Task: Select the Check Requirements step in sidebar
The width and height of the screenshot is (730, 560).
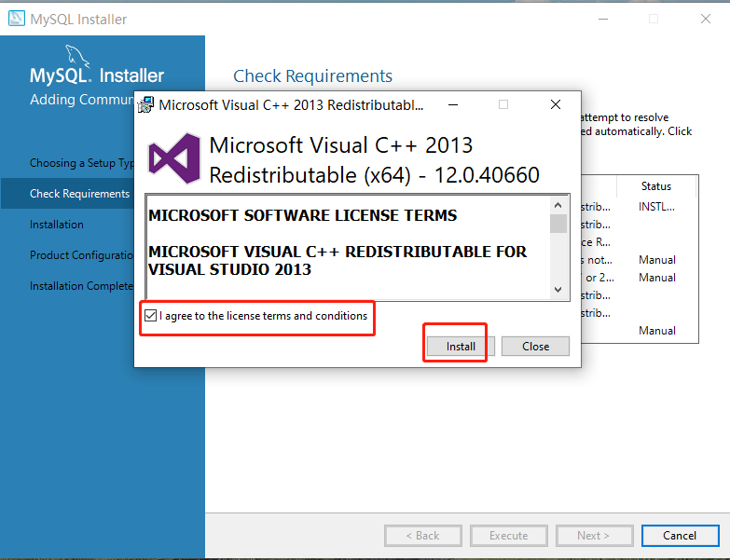Action: [x=79, y=194]
